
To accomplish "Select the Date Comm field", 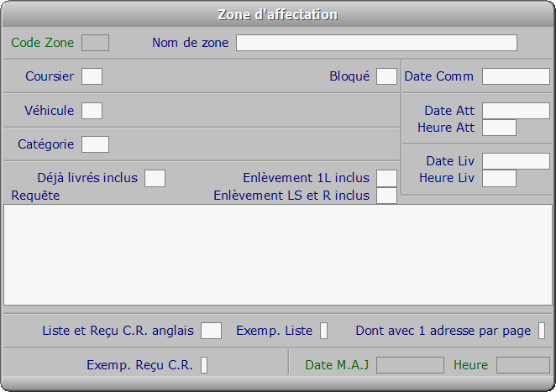I will (x=516, y=76).
